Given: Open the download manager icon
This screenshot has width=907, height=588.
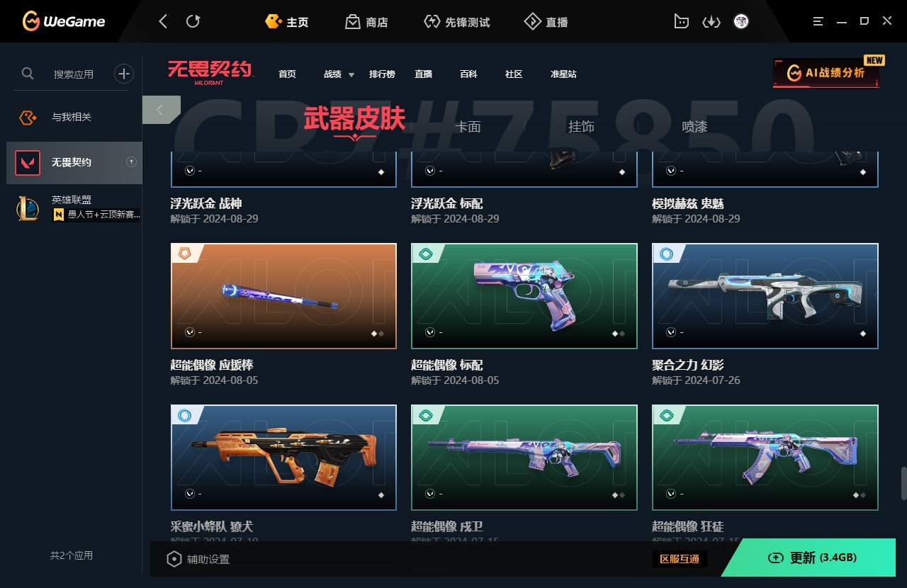Looking at the screenshot, I should [711, 22].
